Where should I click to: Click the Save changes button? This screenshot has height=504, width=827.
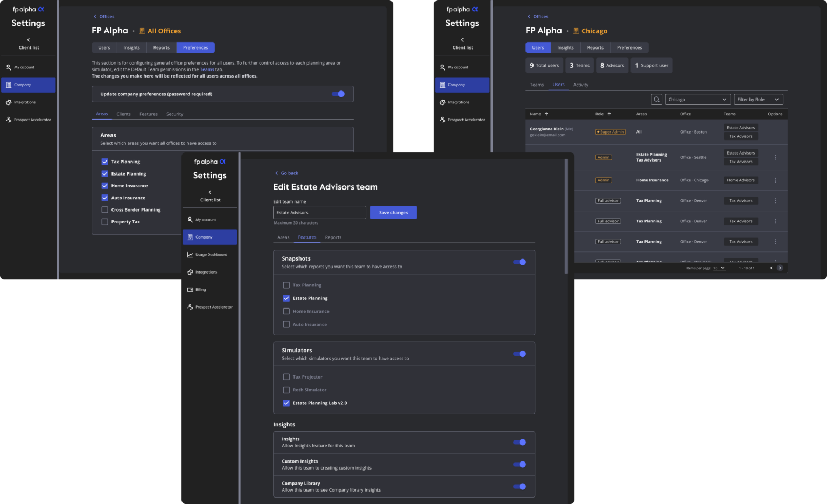tap(393, 212)
